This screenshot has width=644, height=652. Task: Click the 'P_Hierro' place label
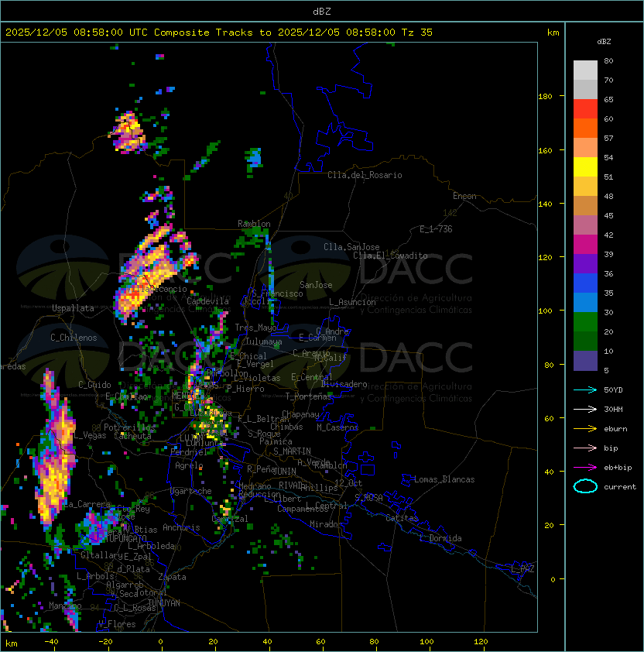coord(245,389)
